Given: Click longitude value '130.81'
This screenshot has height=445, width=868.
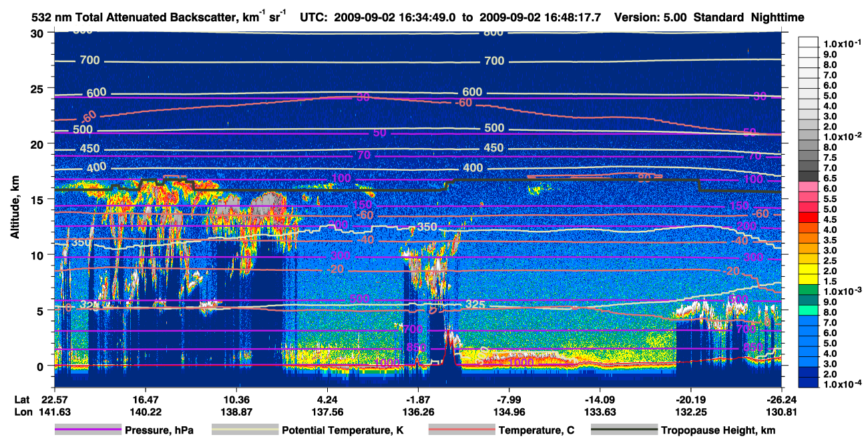Looking at the screenshot, I should click(782, 412).
